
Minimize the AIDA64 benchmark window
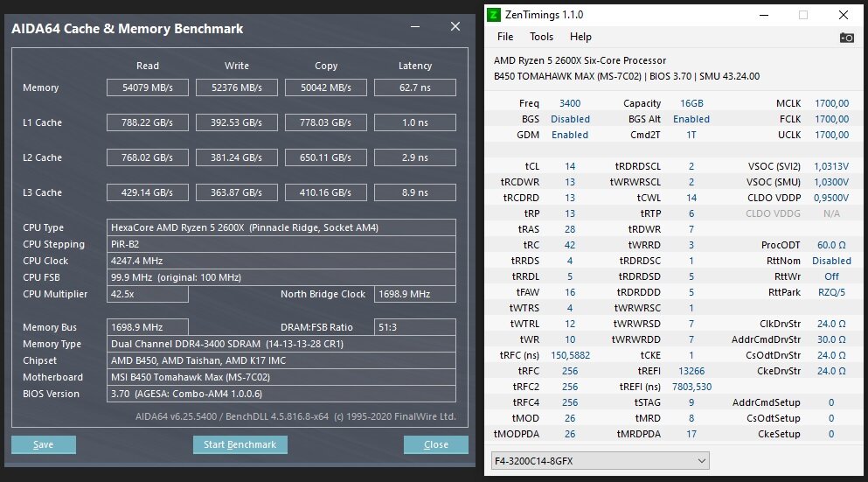pyautogui.click(x=415, y=26)
